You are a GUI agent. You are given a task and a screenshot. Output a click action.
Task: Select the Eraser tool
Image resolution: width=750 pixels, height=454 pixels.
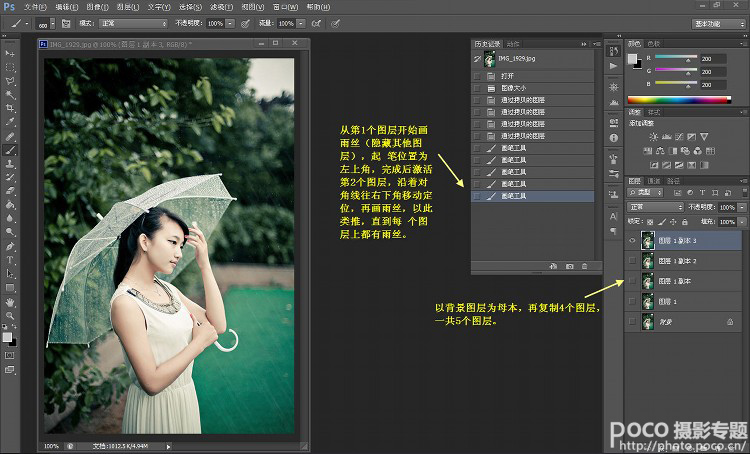tap(10, 190)
